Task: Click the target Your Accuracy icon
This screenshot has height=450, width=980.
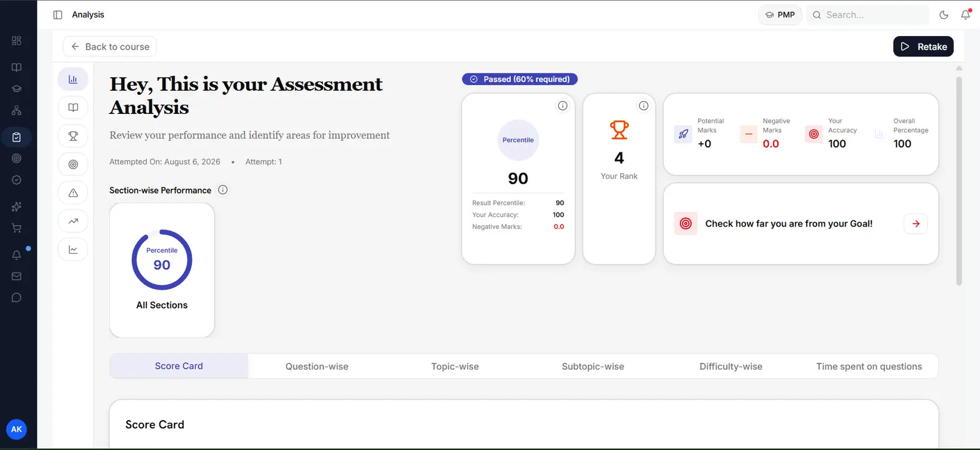Action: pyautogui.click(x=814, y=134)
